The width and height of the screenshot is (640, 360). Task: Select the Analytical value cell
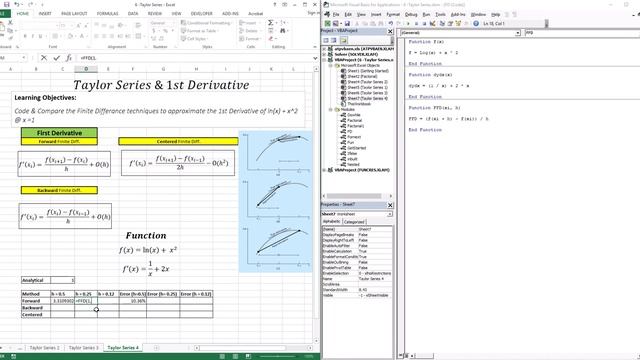pyautogui.click(x=62, y=280)
